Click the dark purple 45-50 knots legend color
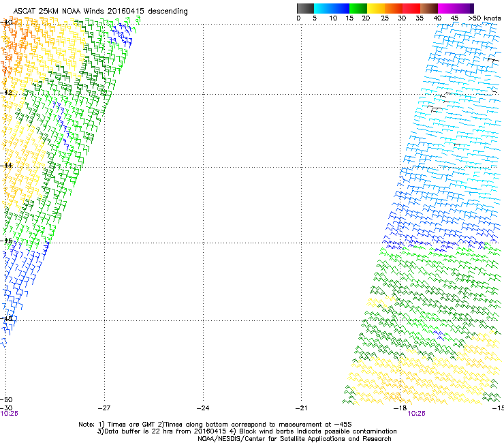The width and height of the screenshot is (504, 443). pyautogui.click(x=464, y=8)
